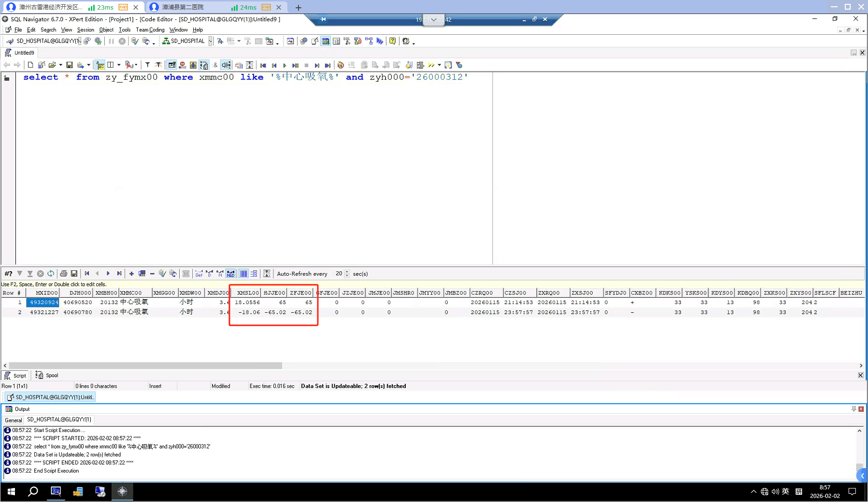Select the Script tab below results
This screenshot has height=502, width=868.
(15, 376)
